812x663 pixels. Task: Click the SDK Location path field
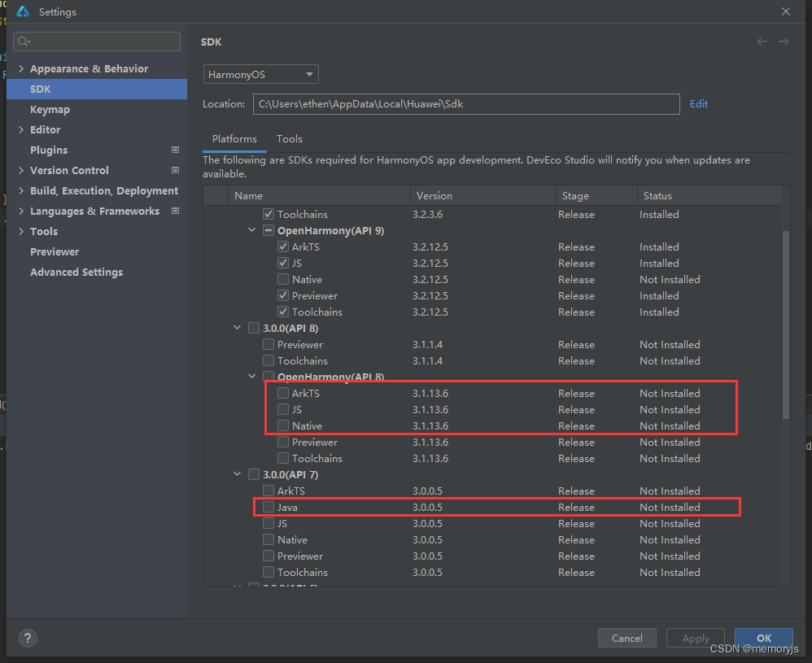tap(465, 103)
